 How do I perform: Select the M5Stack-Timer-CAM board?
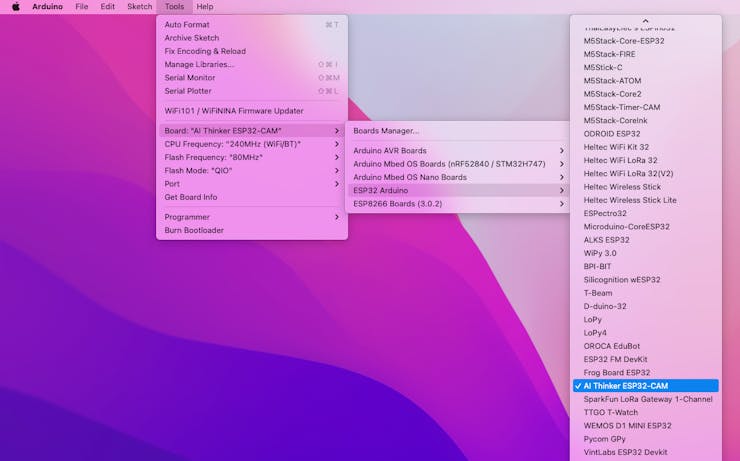click(646, 107)
